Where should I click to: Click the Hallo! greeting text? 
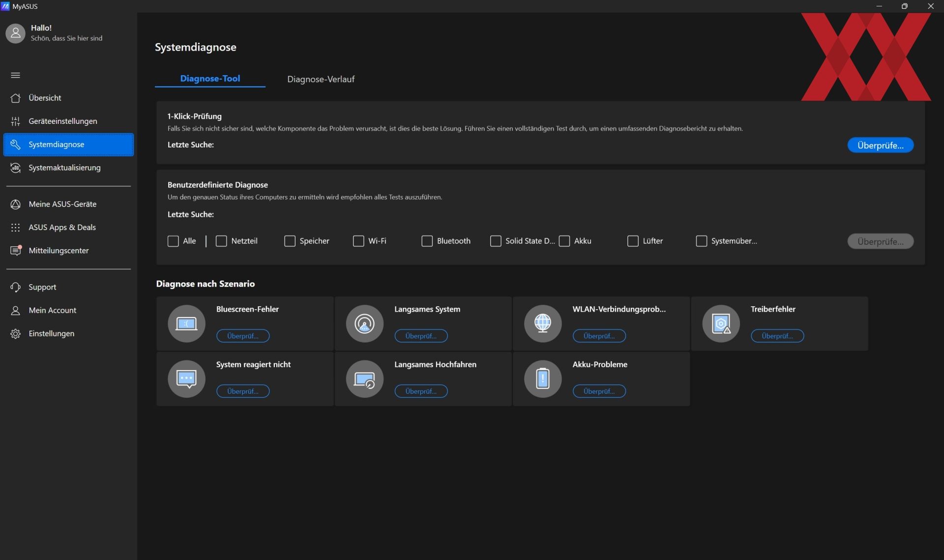pos(41,28)
